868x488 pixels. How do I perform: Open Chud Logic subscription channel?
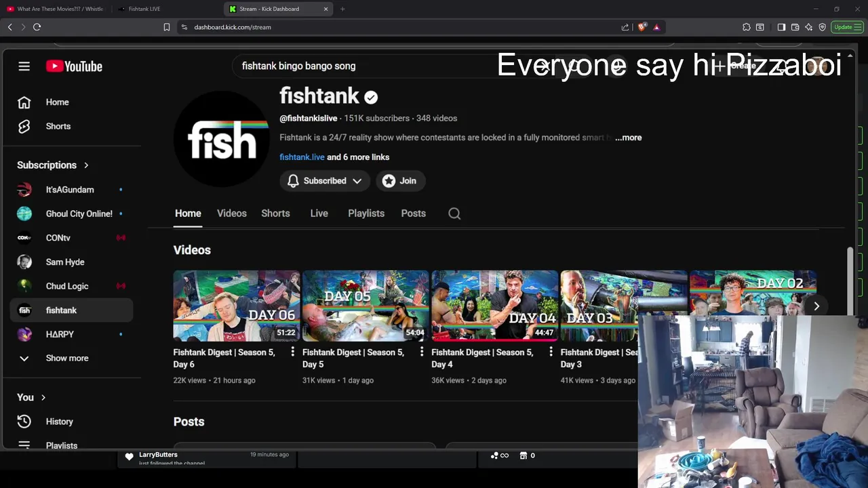click(x=71, y=286)
